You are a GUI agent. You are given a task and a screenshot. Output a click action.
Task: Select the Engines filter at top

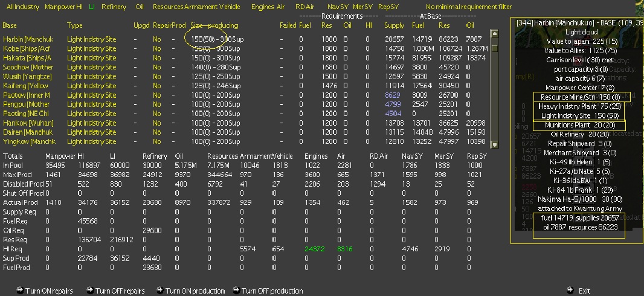point(262,7)
